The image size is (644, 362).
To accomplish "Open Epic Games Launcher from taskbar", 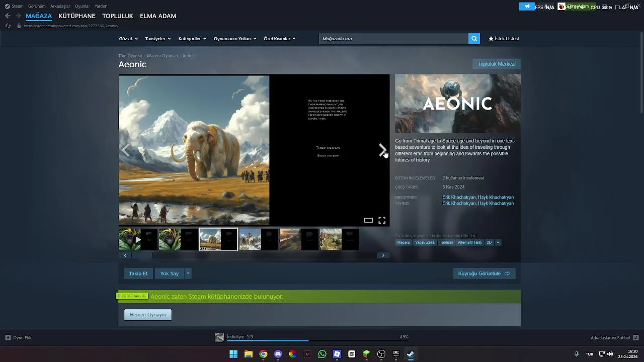I will pyautogui.click(x=396, y=354).
